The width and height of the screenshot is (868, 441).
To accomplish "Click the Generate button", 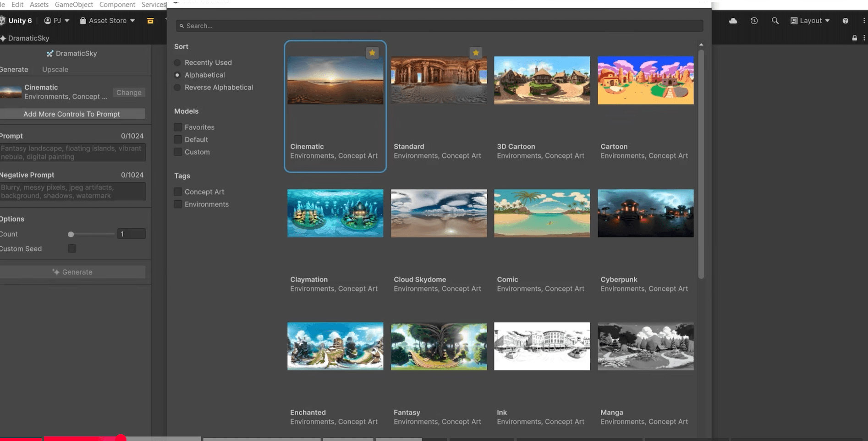I will pyautogui.click(x=72, y=272).
